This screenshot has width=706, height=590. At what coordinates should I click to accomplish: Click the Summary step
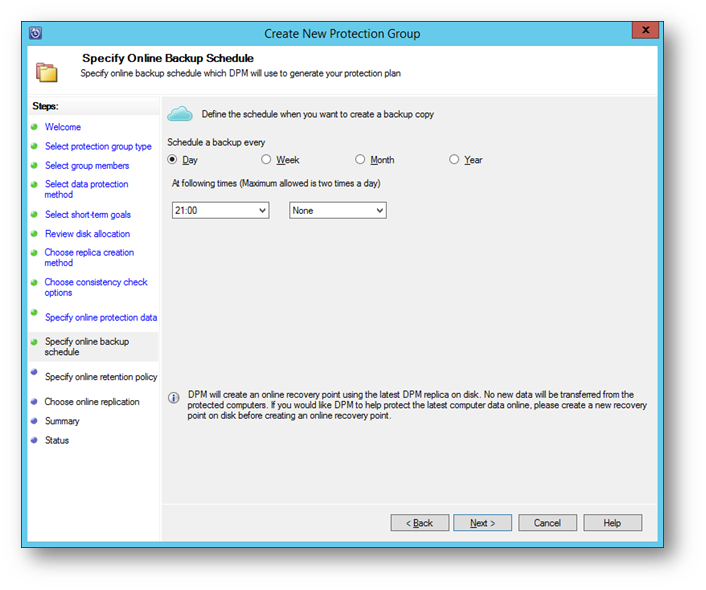coord(62,421)
